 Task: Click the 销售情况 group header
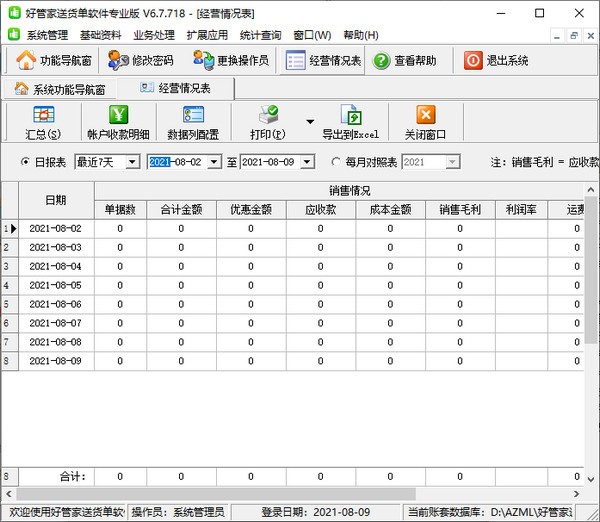[x=349, y=191]
